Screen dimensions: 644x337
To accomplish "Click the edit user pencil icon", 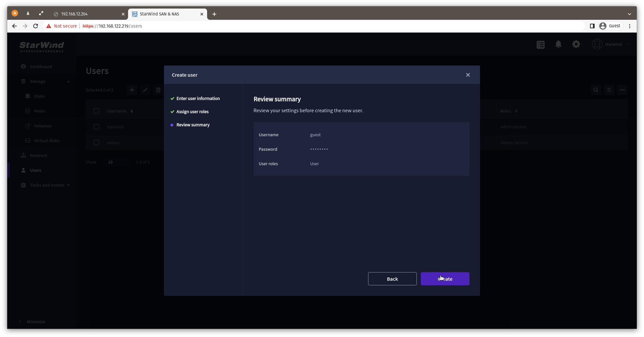I will coord(145,90).
